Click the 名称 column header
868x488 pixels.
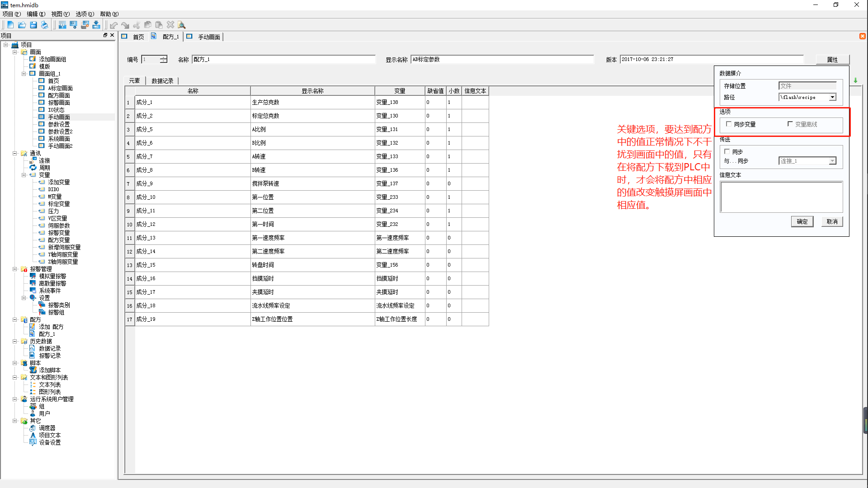click(193, 91)
